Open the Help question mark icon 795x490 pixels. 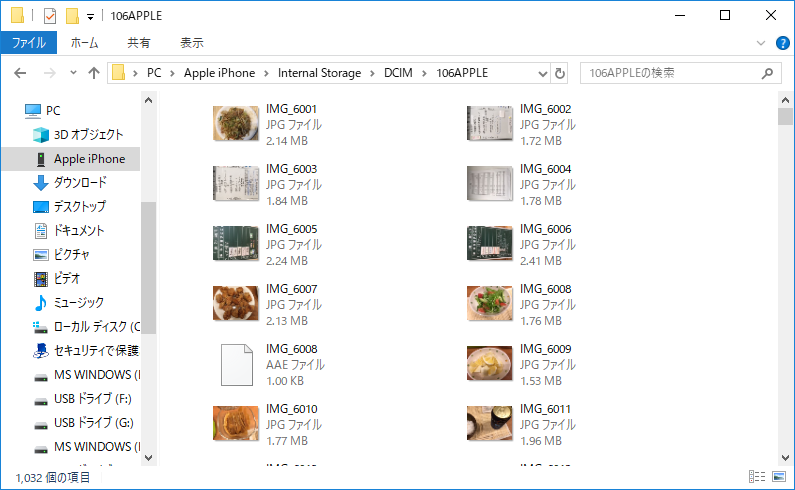(x=782, y=43)
